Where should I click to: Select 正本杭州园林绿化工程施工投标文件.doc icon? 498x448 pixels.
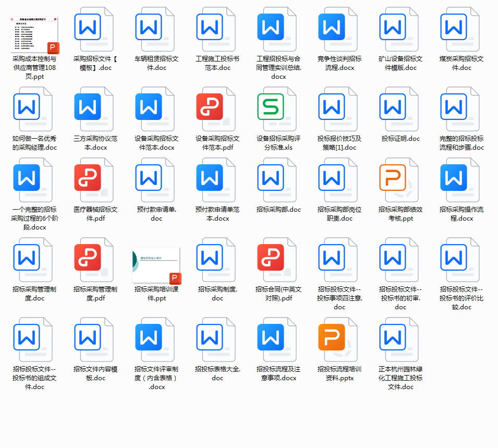pyautogui.click(x=399, y=340)
